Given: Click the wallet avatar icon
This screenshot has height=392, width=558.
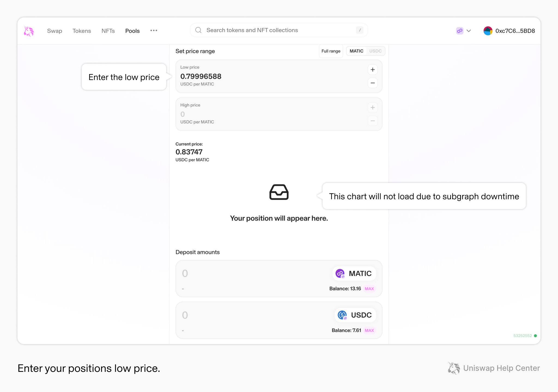Looking at the screenshot, I should 488,31.
